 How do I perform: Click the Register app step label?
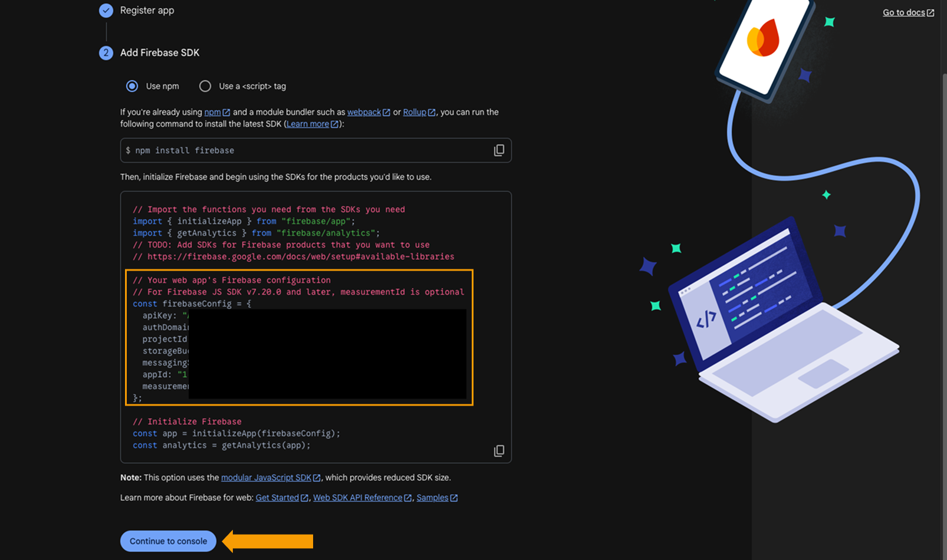[x=147, y=11]
